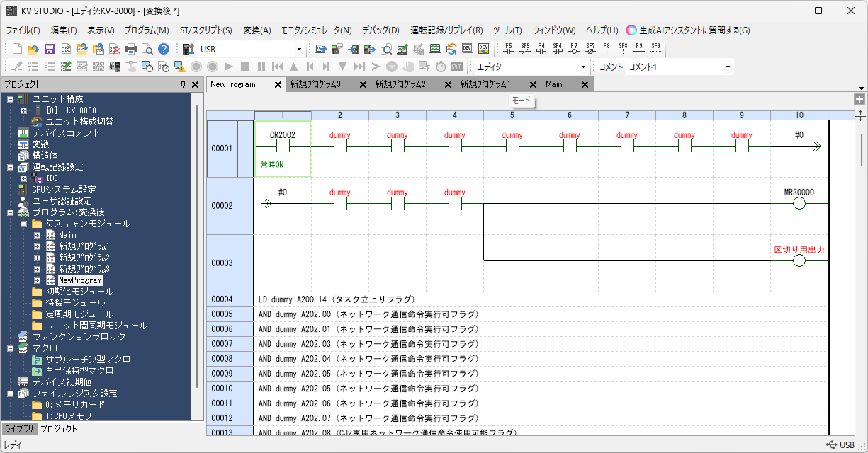Close the project panel

[x=196, y=84]
